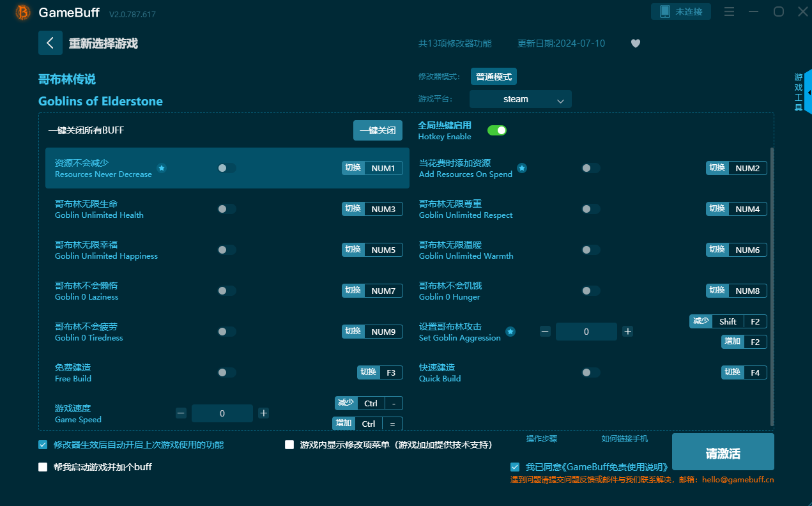Viewport: 812px width, 506px height.
Task: Enable Goblin 0 Laziness toggle
Action: point(226,291)
